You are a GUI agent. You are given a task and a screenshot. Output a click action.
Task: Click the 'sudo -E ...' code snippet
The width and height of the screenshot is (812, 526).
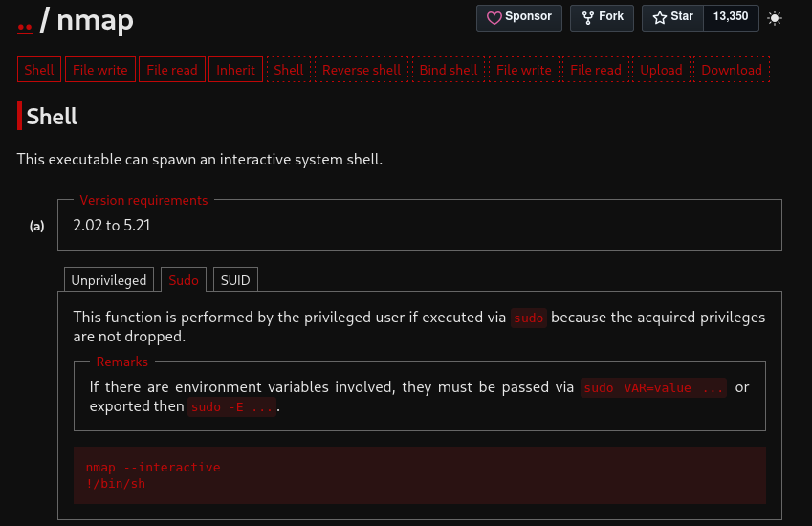point(231,406)
